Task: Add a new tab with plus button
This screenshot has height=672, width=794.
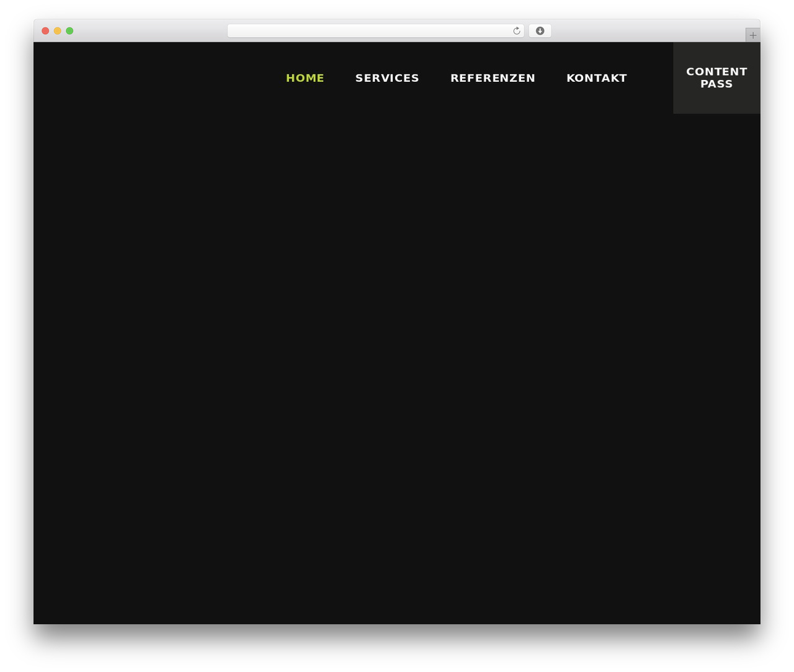Action: pos(752,35)
